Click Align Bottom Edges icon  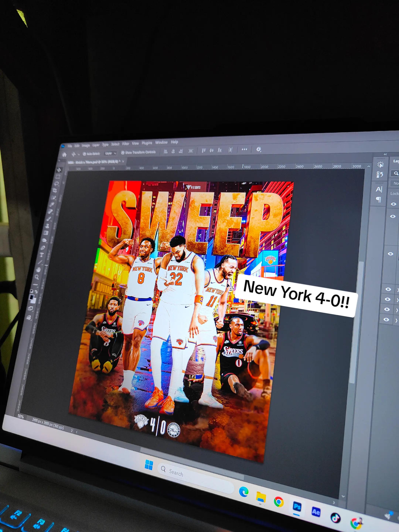[220, 150]
